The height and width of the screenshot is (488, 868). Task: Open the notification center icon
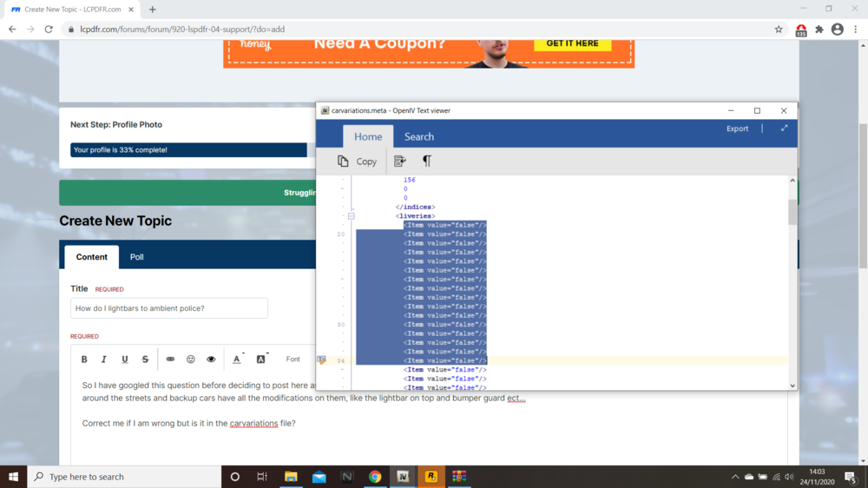point(852,477)
